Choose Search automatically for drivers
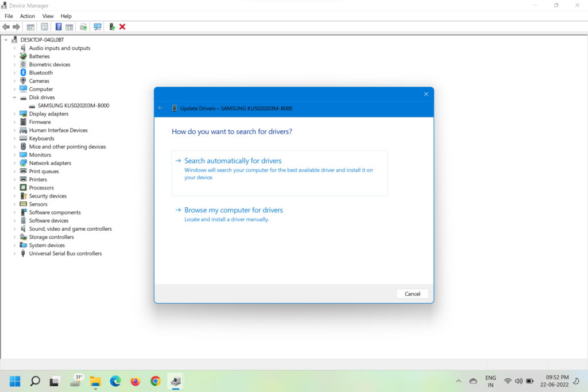This screenshot has width=588, height=392. [x=233, y=161]
